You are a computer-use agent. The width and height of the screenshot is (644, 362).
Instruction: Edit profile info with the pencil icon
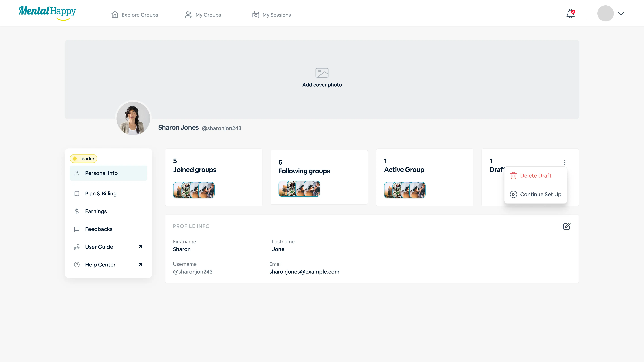click(567, 226)
